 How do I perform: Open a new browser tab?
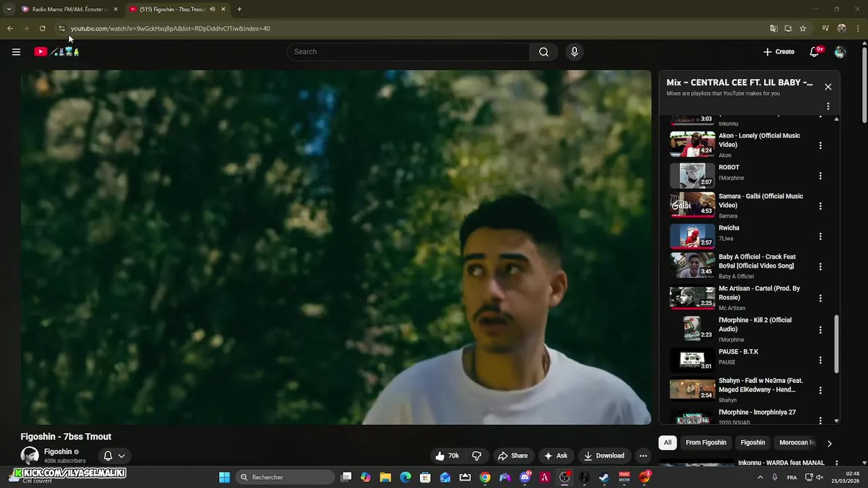pyautogui.click(x=239, y=9)
